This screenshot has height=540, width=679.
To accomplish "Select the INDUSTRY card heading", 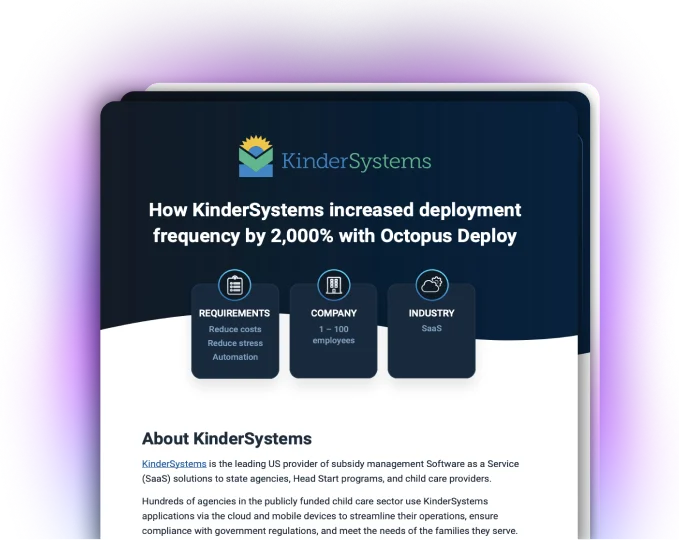I will 432,313.
